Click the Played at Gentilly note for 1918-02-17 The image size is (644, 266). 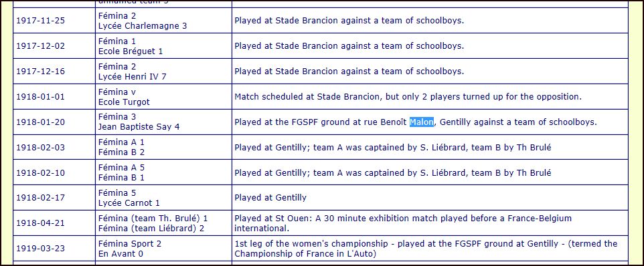click(x=270, y=198)
